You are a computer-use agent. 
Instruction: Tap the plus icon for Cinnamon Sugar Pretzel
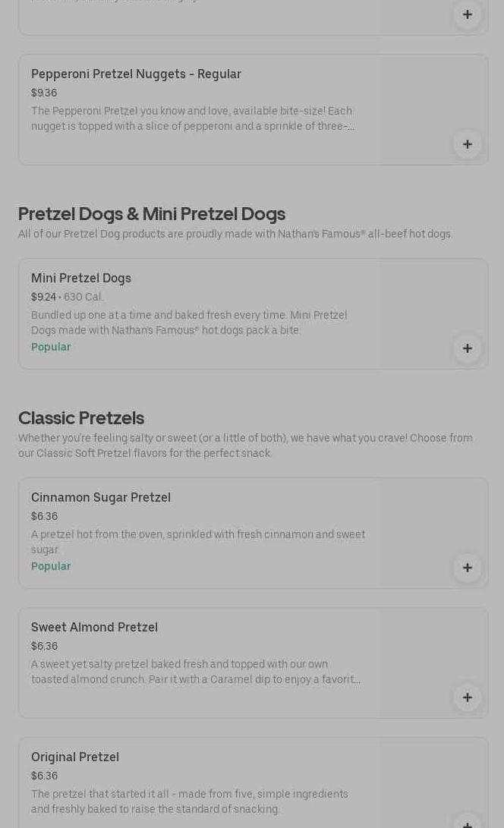[x=467, y=568]
